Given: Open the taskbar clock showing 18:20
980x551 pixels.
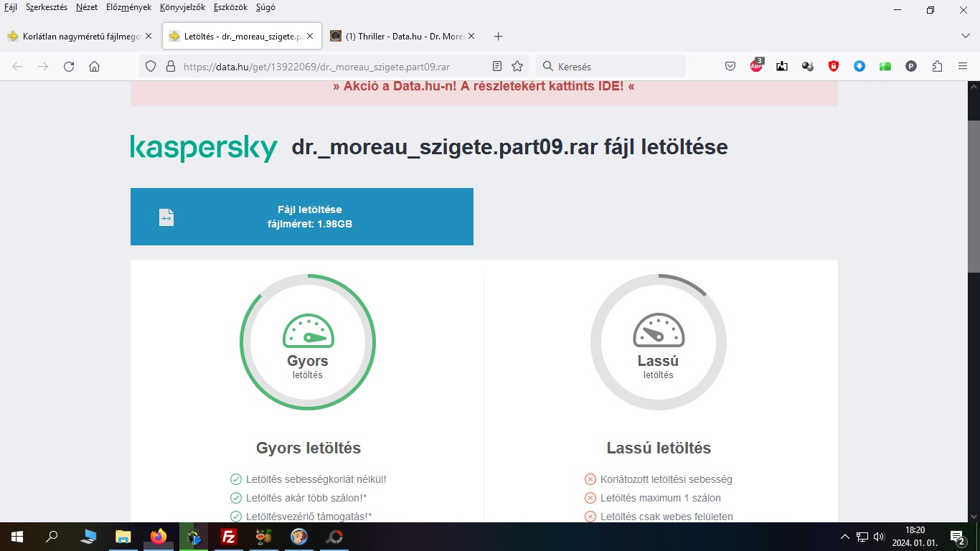Looking at the screenshot, I should (915, 537).
